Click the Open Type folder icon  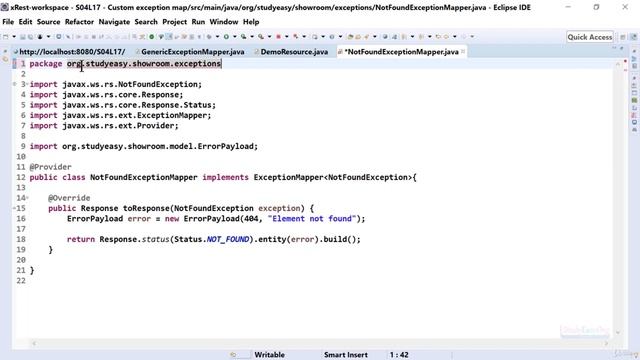tap(350, 37)
